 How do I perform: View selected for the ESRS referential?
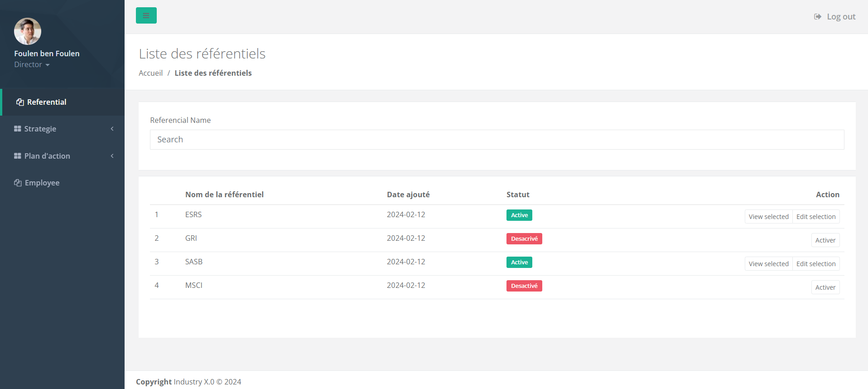coord(768,217)
